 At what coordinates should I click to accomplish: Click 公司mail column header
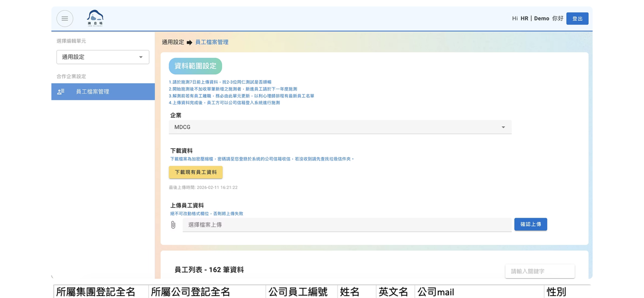point(436,292)
